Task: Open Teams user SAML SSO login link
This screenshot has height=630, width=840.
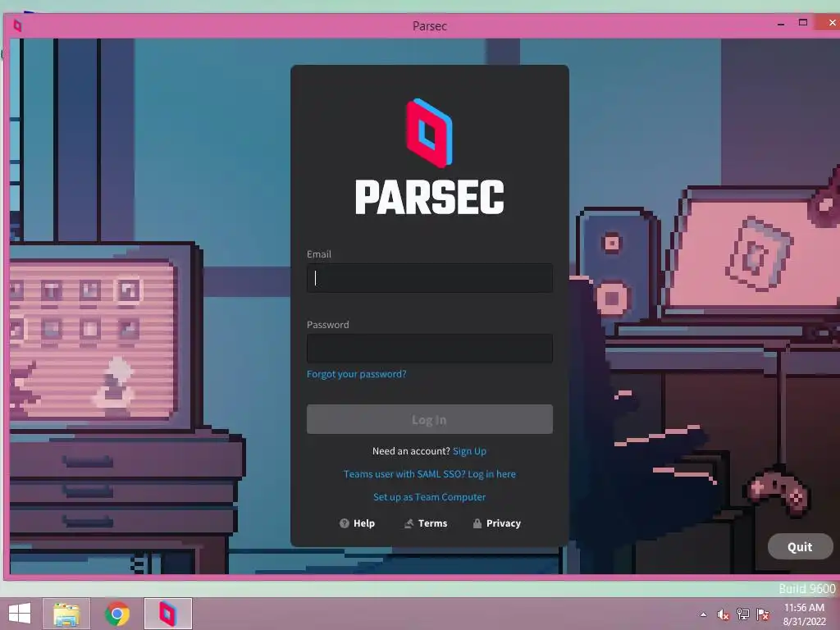Action: 430,474
